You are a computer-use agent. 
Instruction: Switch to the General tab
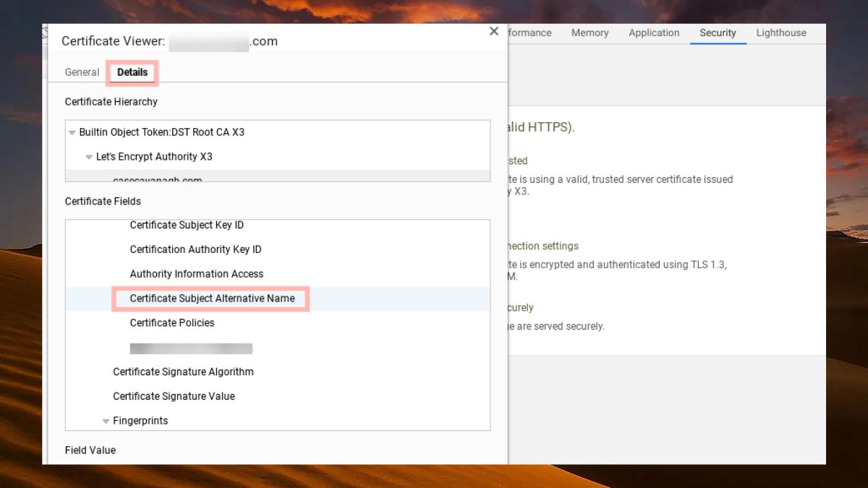pyautogui.click(x=82, y=72)
